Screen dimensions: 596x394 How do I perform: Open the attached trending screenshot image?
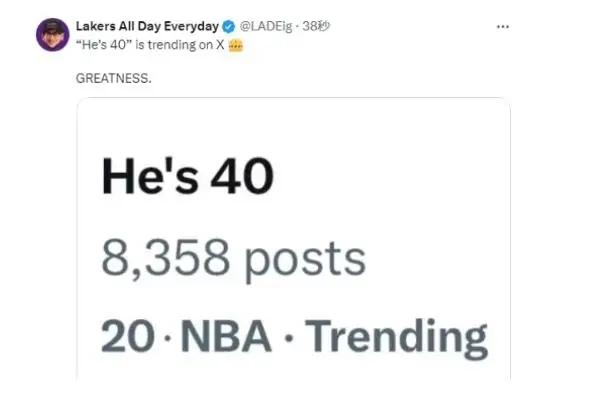pyautogui.click(x=293, y=238)
